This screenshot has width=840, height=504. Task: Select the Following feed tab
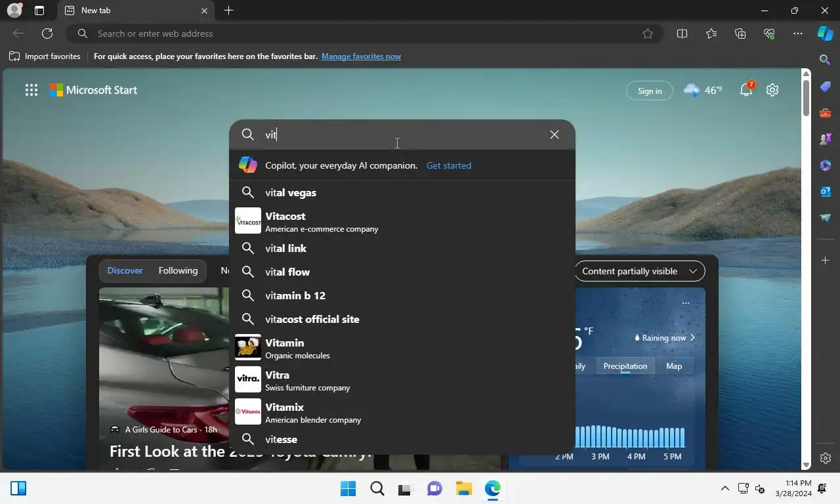pos(178,270)
